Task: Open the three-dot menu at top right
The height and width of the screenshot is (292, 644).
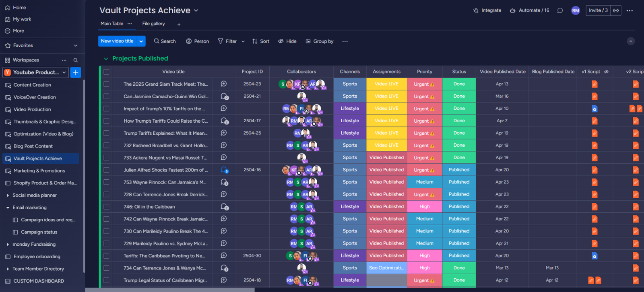Action: (x=630, y=10)
